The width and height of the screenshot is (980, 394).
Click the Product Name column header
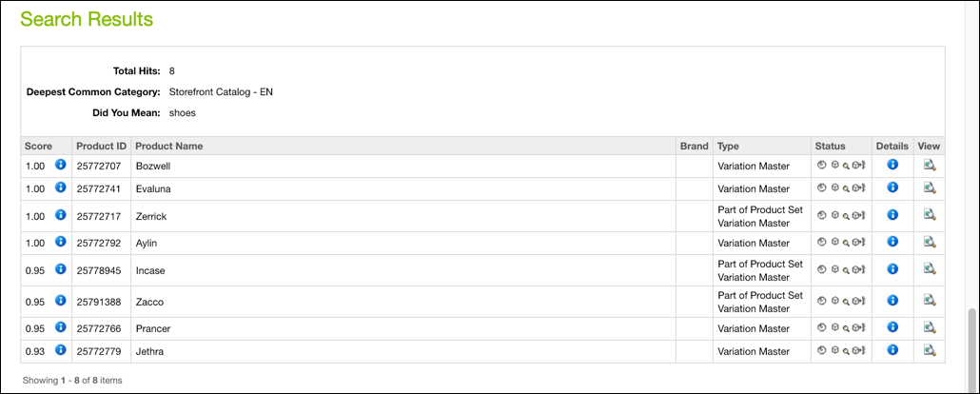tap(169, 146)
